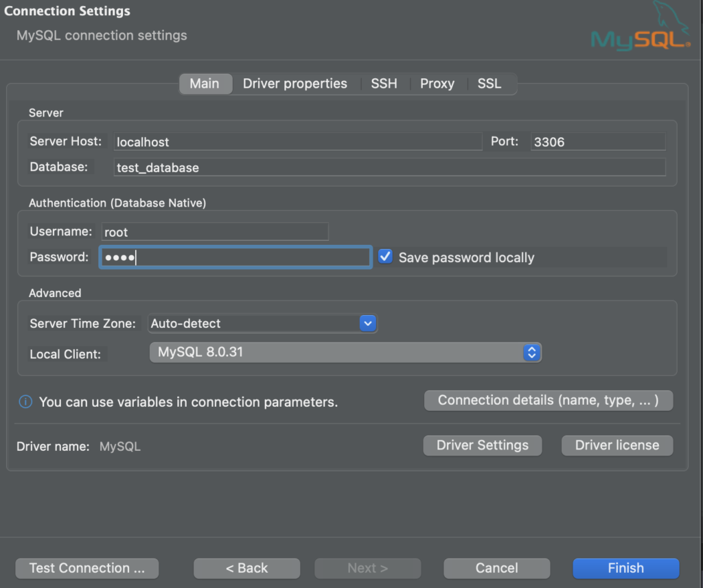This screenshot has height=588, width=703.
Task: Open the Server Time Zone dropdown
Action: [x=368, y=323]
